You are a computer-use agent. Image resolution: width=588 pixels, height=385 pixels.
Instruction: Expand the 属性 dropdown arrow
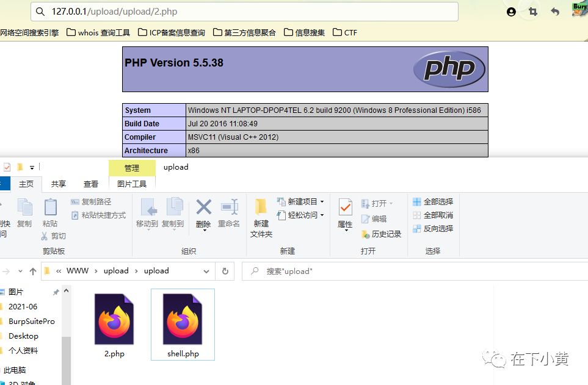346,231
